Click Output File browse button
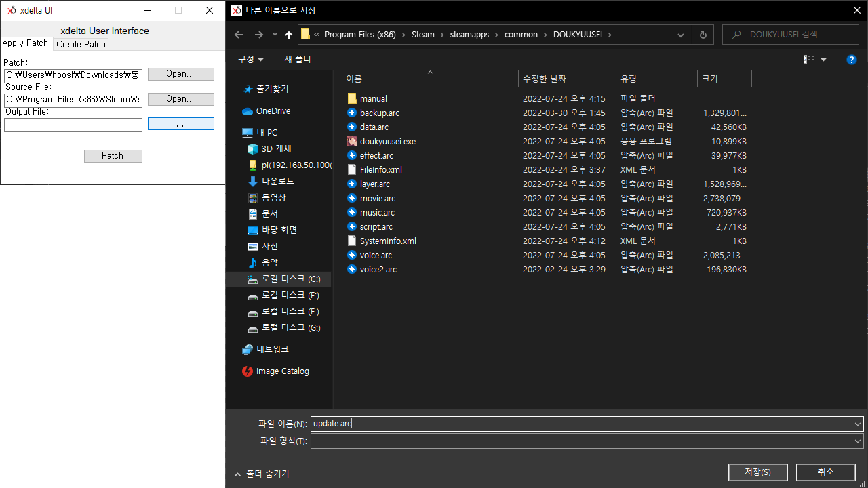Viewport: 868px width, 488px height. tap(180, 124)
